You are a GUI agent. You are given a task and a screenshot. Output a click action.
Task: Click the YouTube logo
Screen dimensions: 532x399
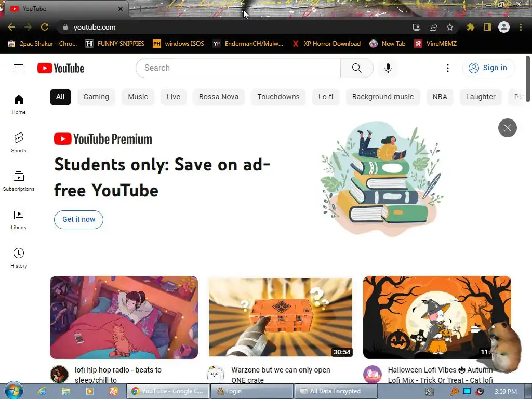[61, 68]
